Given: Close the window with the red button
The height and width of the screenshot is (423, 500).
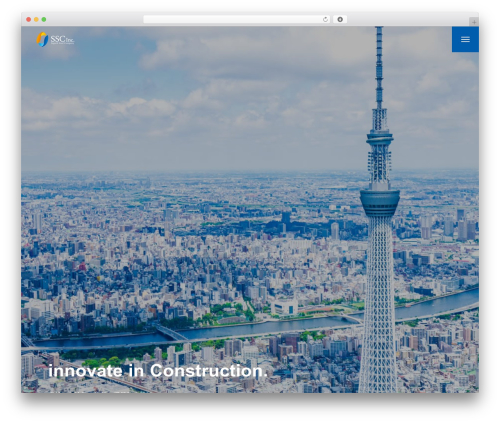Looking at the screenshot, I should pos(29,19).
